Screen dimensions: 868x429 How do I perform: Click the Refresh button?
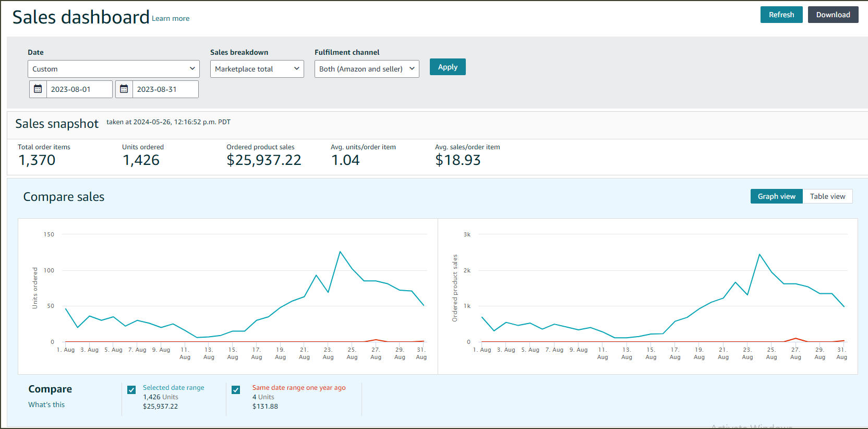click(x=781, y=15)
